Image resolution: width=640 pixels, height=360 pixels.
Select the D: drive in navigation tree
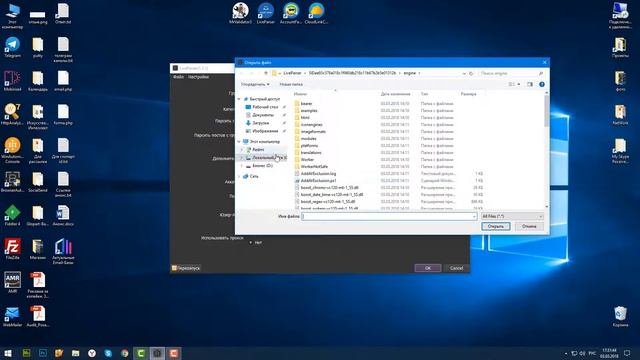262,166
